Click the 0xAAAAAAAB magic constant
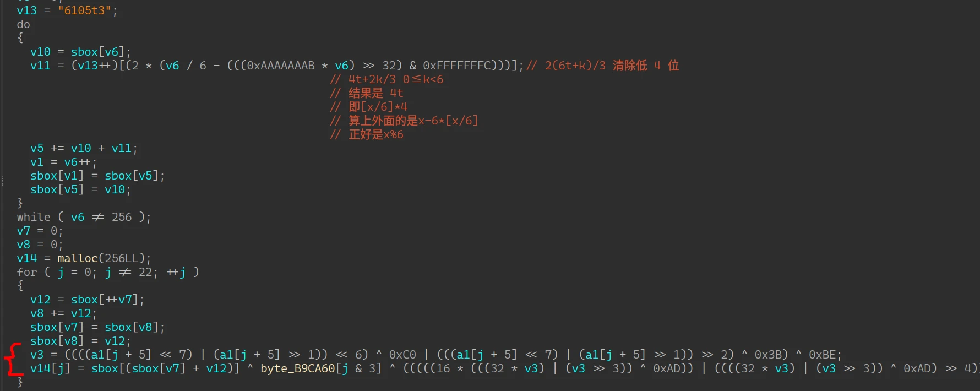Viewport: 980px width, 391px height. [x=281, y=66]
